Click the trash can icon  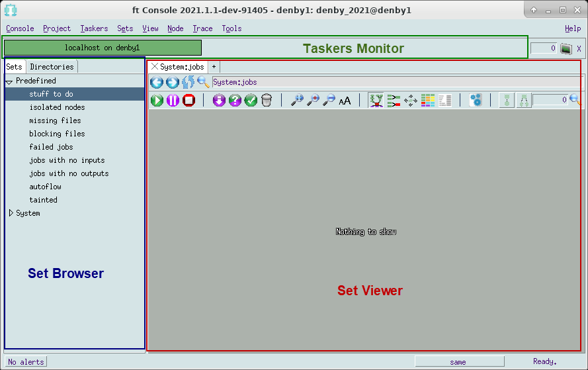pos(267,100)
